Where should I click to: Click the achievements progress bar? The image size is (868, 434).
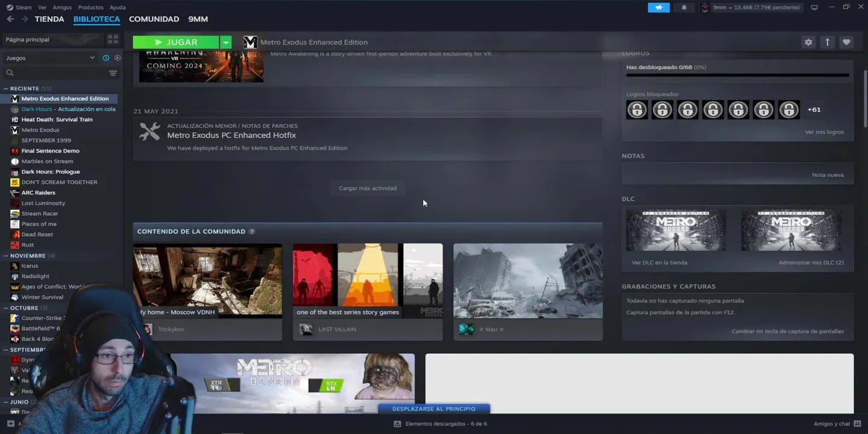[x=737, y=75]
